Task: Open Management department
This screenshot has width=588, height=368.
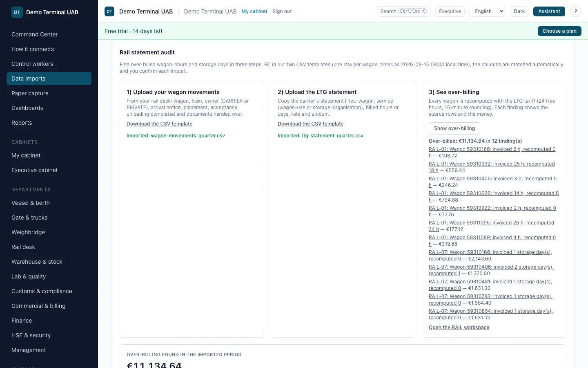Action: pos(49,350)
